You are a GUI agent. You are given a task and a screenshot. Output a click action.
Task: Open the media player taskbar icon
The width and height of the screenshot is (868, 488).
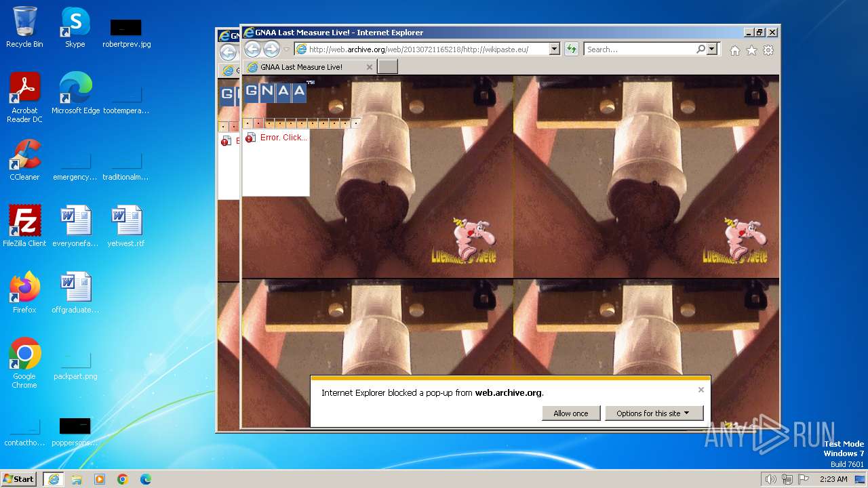(x=100, y=479)
